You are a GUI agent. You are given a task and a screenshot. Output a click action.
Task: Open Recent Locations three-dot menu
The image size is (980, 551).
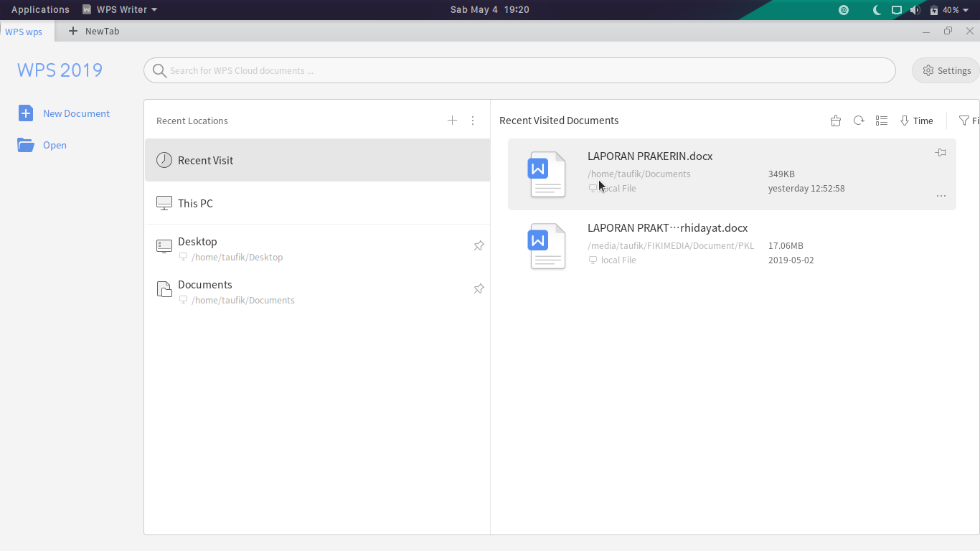pos(473,121)
